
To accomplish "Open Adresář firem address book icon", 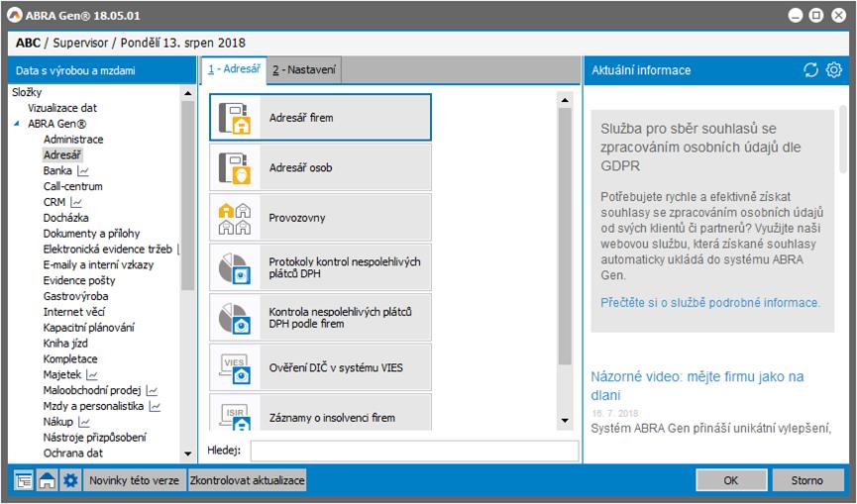I will 235,118.
